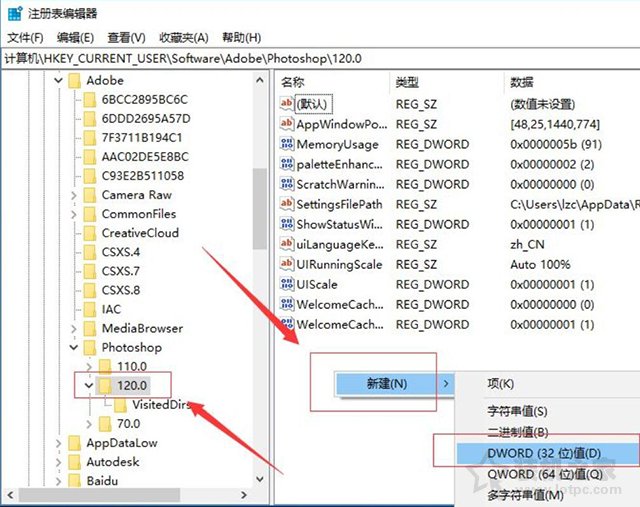Select the IAC key
This screenshot has height=507, width=640.
[x=111, y=309]
